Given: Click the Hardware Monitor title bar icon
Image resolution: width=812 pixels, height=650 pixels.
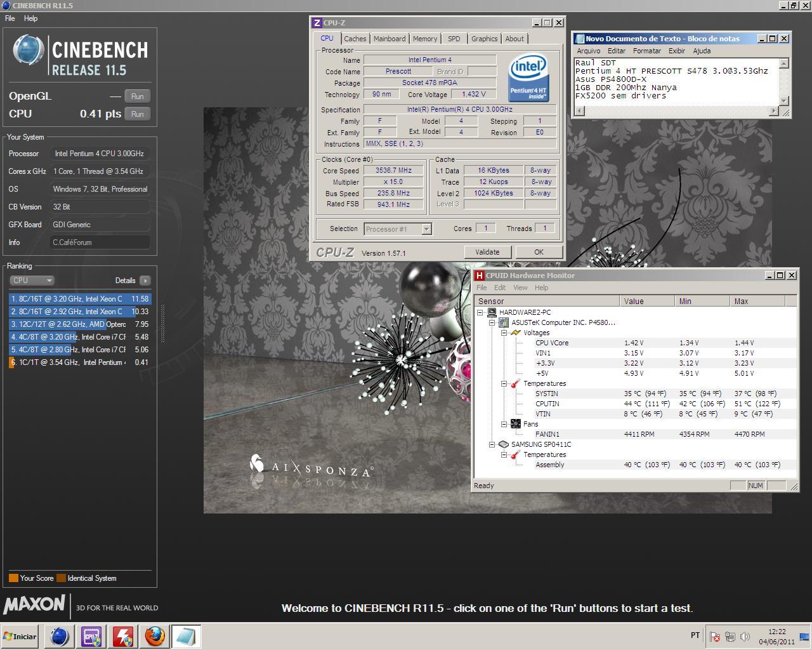Looking at the screenshot, I should click(480, 275).
